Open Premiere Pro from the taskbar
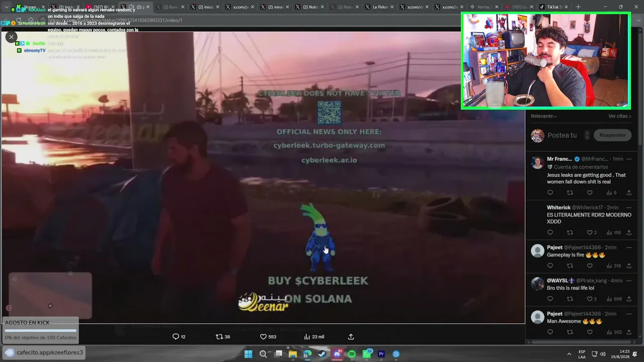 [381, 354]
